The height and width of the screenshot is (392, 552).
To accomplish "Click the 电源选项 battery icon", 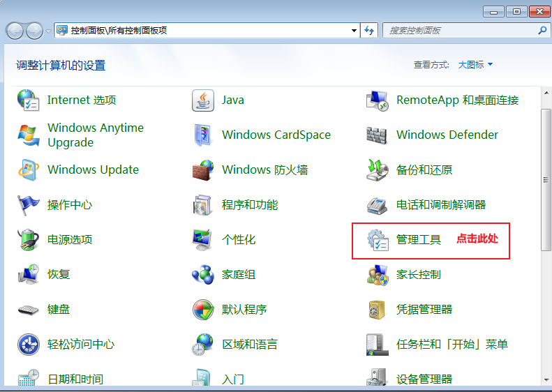I will pos(28,240).
